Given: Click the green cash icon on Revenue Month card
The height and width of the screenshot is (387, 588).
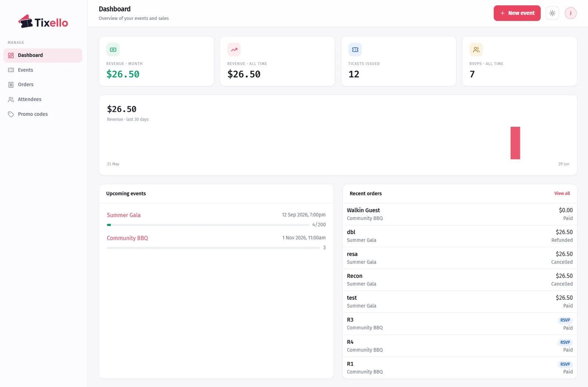Looking at the screenshot, I should click(113, 50).
